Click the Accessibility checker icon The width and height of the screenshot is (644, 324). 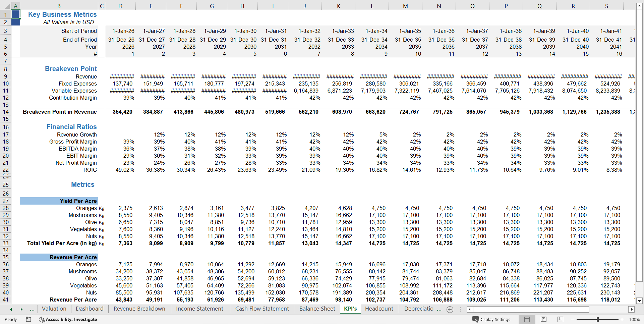42,319
